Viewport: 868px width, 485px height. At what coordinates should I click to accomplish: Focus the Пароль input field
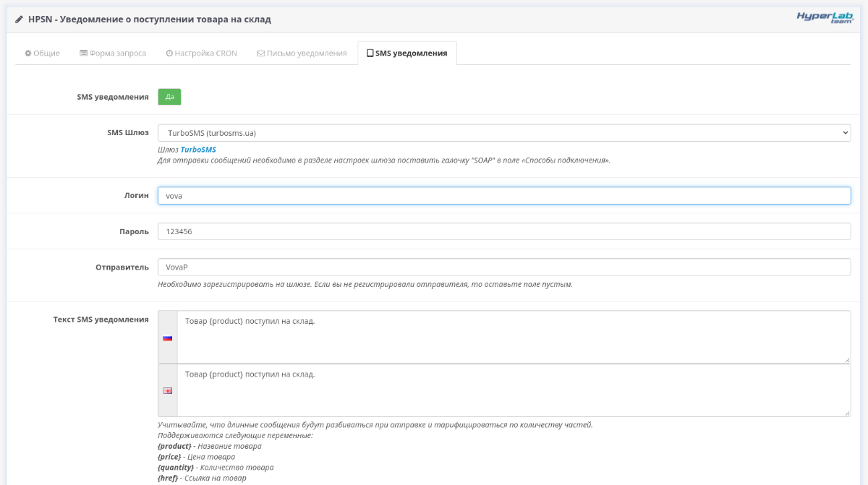(503, 231)
